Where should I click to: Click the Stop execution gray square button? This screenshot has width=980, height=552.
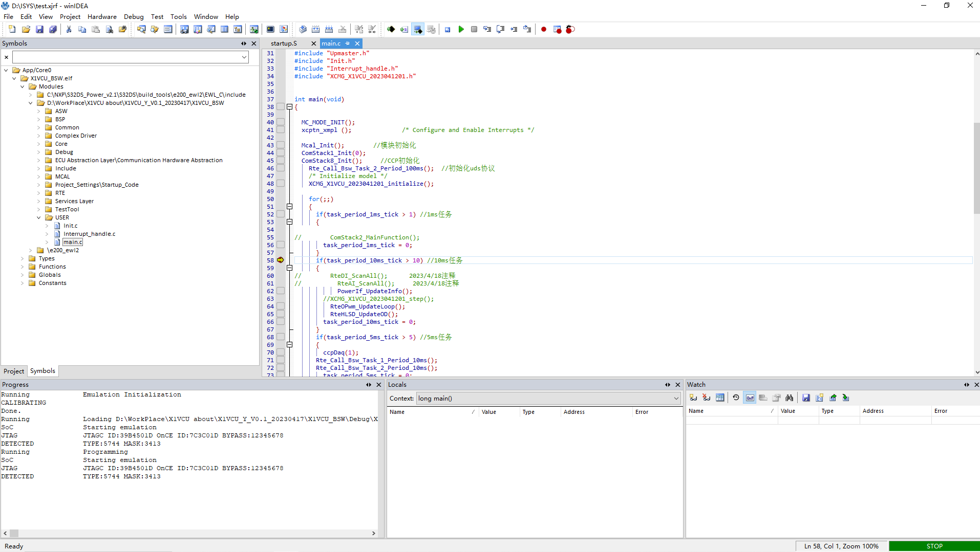tap(474, 29)
